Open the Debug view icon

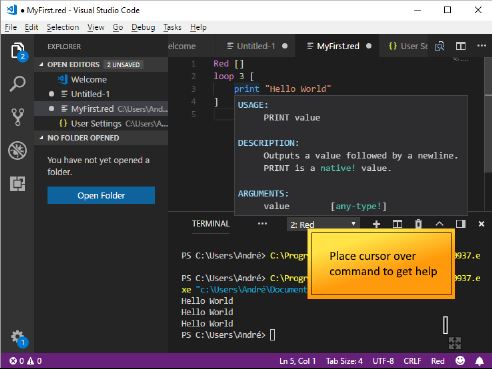[17, 150]
